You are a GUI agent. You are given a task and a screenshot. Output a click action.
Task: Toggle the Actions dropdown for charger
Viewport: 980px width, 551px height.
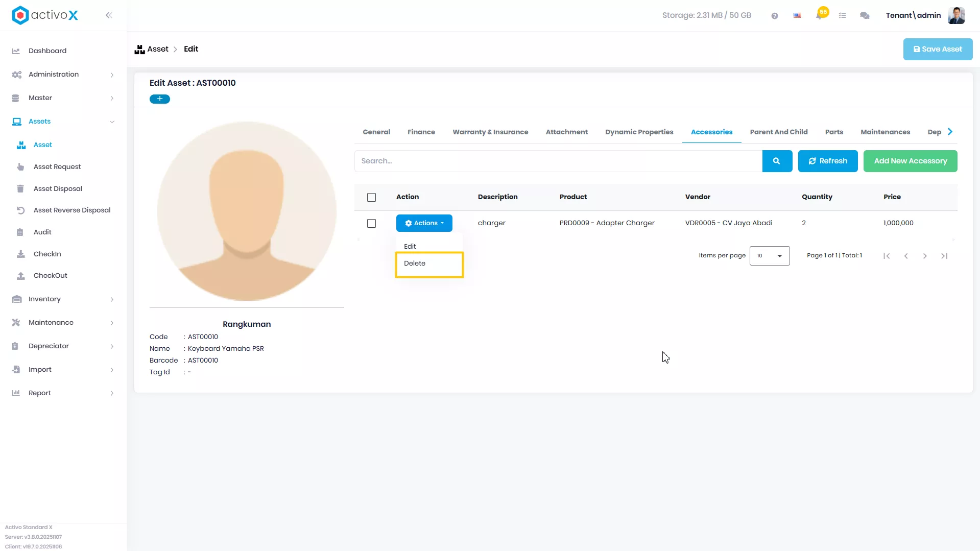[x=424, y=223]
